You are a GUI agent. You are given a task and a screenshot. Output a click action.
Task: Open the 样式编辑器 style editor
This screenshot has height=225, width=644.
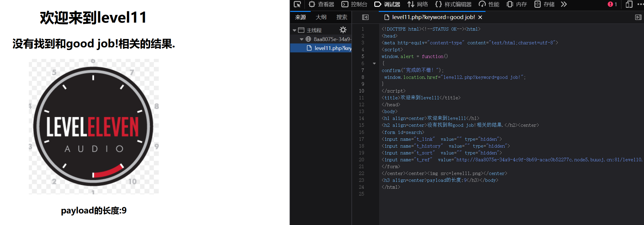tap(453, 4)
